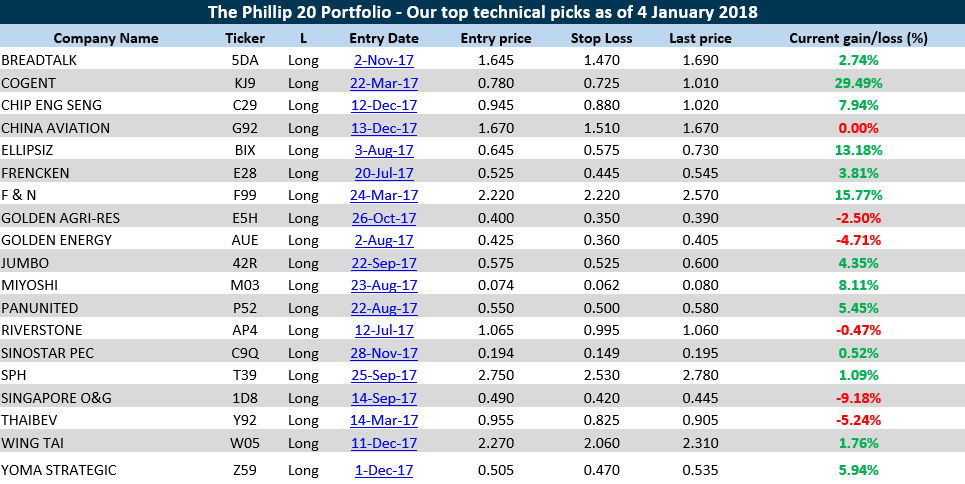Open Riverstone's 12-Jul-17 entry link
The image size is (965, 484).
click(384, 330)
